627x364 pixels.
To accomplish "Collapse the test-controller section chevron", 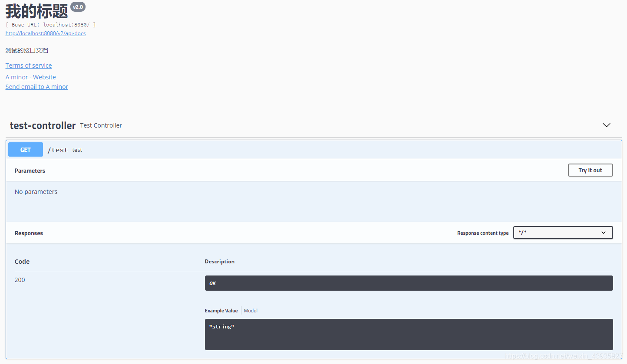I will (607, 125).
